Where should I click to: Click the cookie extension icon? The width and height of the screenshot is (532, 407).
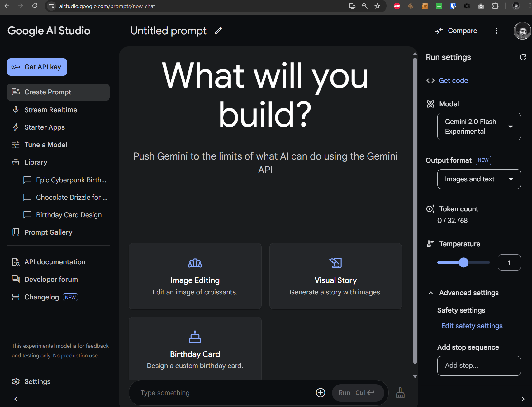[x=411, y=6]
